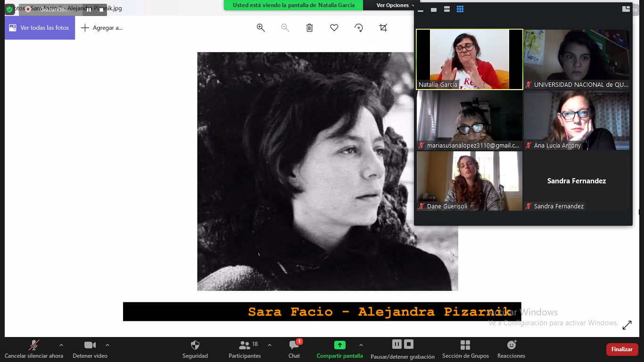The height and width of the screenshot is (362, 644).
Task: Select Ana Lucía Antony's video thumbnail
Action: coord(577,120)
